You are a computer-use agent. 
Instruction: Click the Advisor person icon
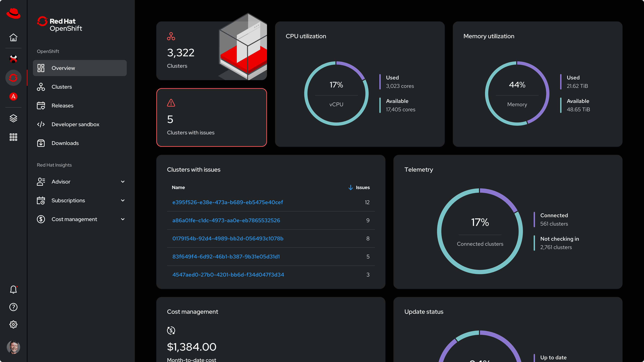point(41,182)
